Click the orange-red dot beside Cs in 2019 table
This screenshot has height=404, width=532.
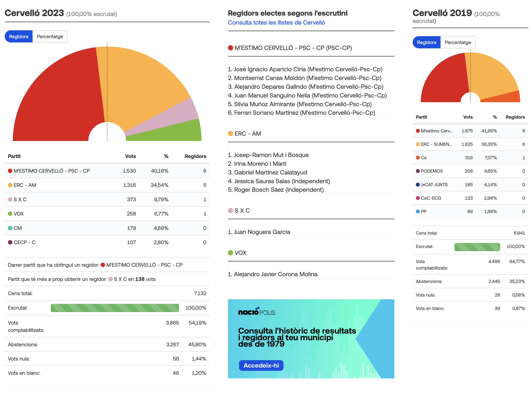[418, 158]
